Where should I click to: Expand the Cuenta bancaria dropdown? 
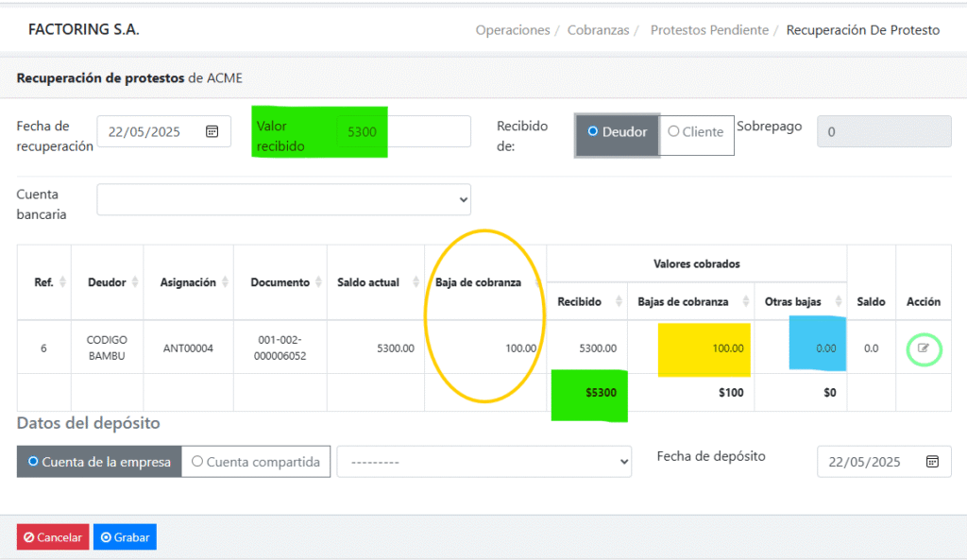pyautogui.click(x=283, y=199)
